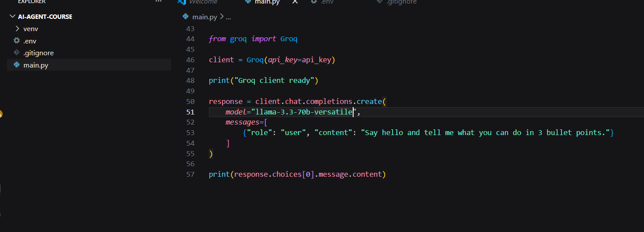This screenshot has width=644, height=232.
Task: Click line number 46 in the gutter
Action: tap(190, 60)
